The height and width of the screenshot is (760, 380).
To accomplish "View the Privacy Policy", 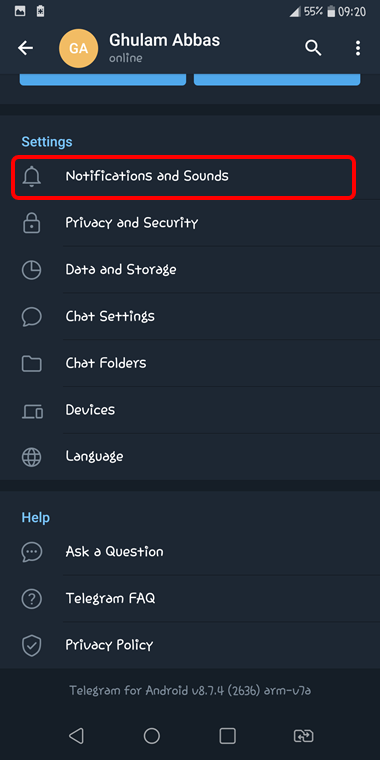I will 190,645.
